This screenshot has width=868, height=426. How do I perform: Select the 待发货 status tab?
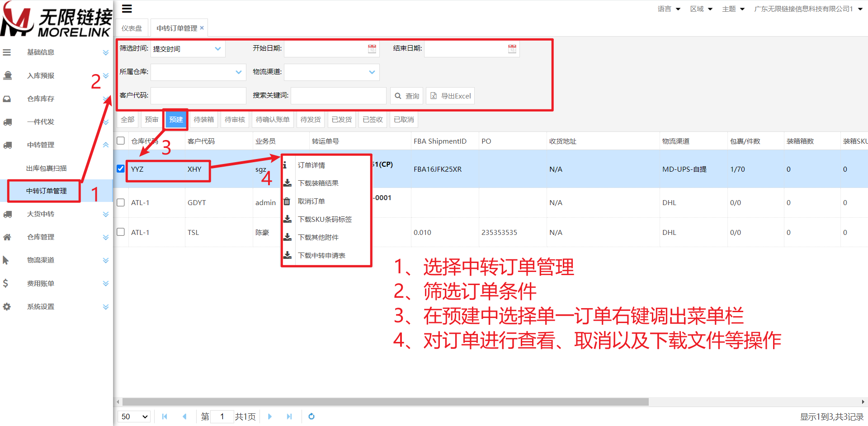pyautogui.click(x=311, y=120)
